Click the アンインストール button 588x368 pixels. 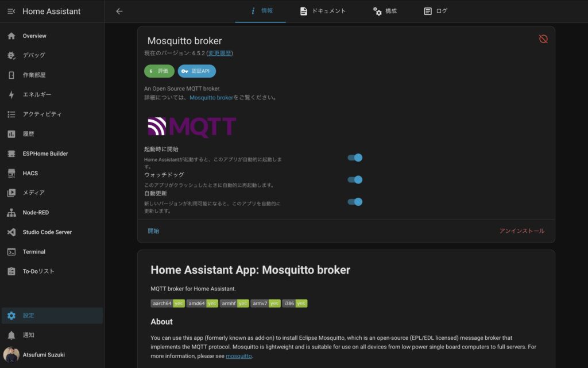521,231
